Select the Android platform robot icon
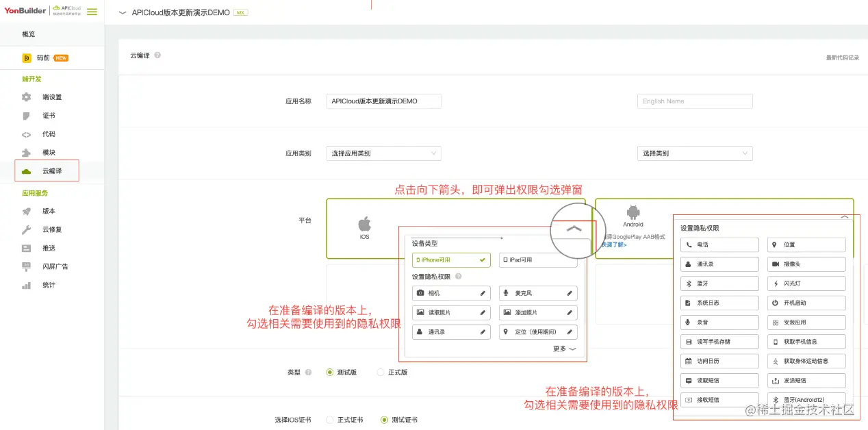Image resolution: width=868 pixels, height=430 pixels. tap(633, 213)
